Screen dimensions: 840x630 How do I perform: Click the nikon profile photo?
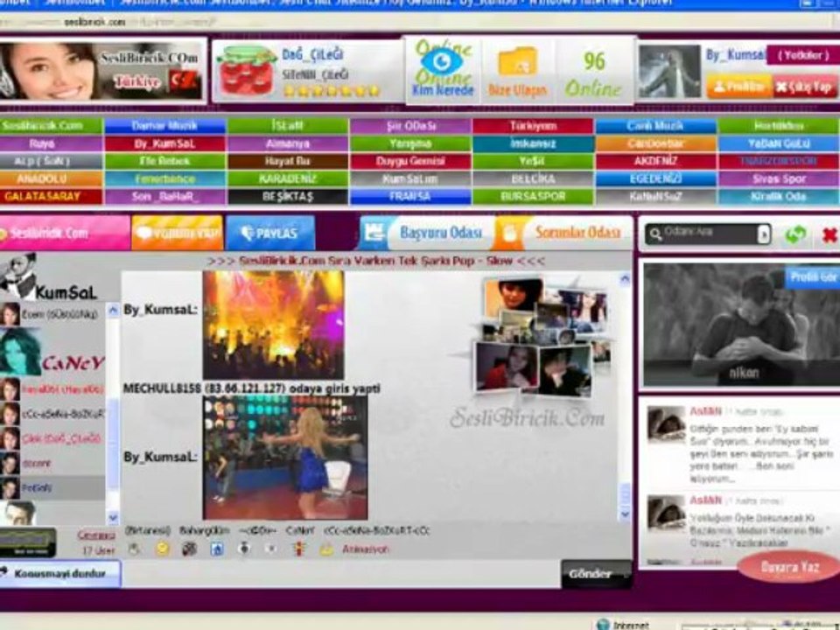(x=741, y=325)
